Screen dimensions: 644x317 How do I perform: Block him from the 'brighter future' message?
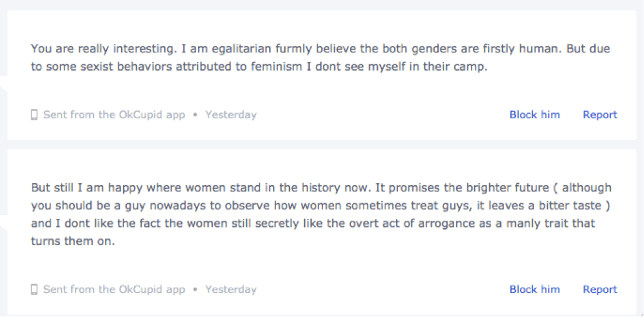coord(535,289)
